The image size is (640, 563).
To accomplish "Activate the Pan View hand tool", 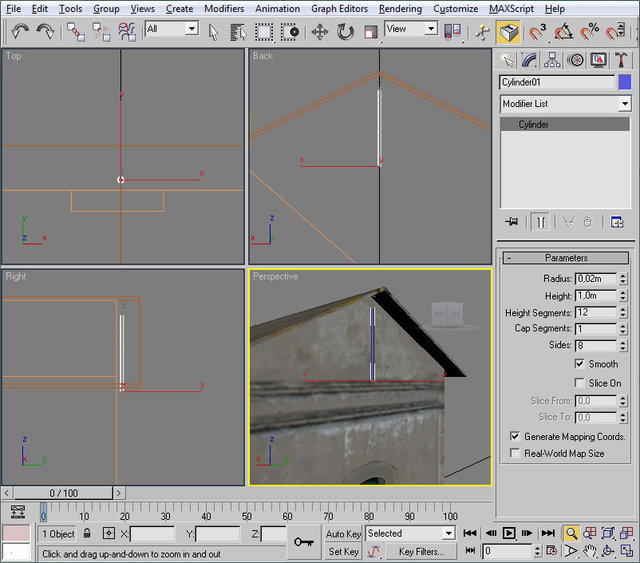I will (592, 551).
